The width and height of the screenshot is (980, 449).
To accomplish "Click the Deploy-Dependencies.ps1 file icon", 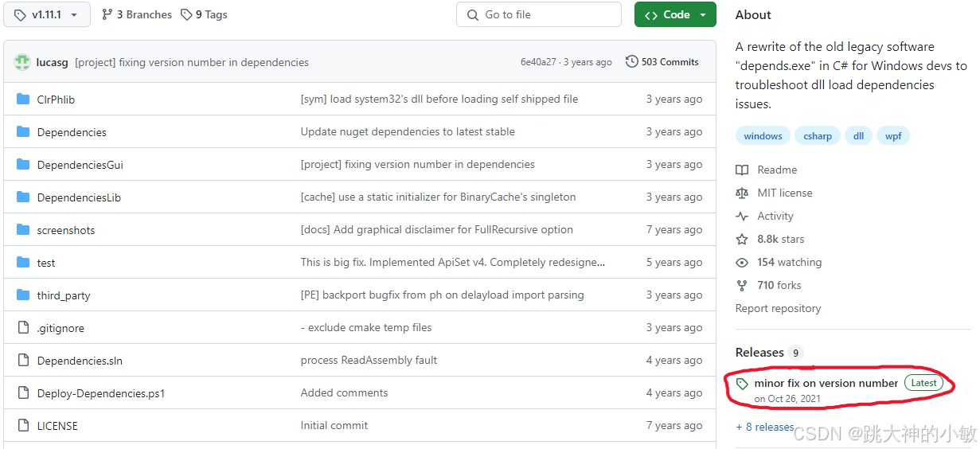I will pyautogui.click(x=23, y=393).
